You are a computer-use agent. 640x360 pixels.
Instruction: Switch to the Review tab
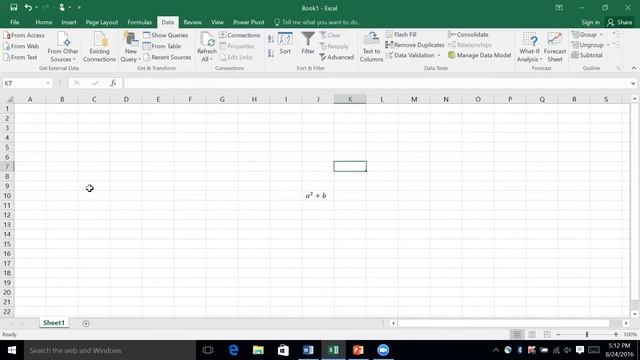coord(192,22)
